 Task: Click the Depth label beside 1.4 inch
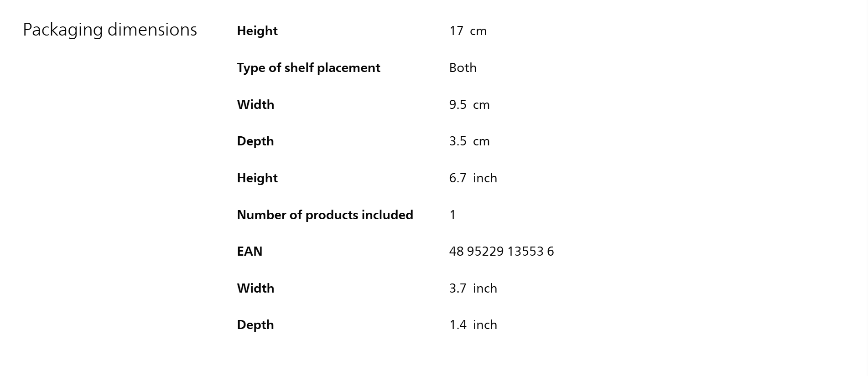coord(255,325)
